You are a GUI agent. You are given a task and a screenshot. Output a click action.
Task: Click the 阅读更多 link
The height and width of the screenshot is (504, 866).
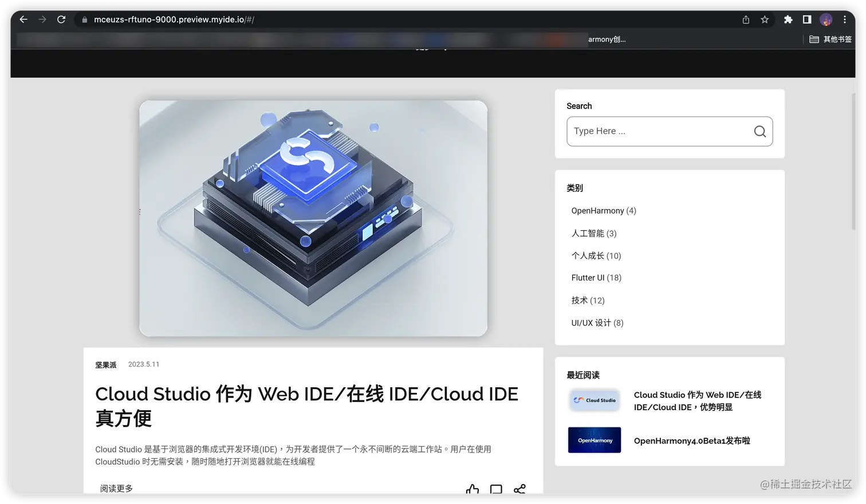coord(116,488)
